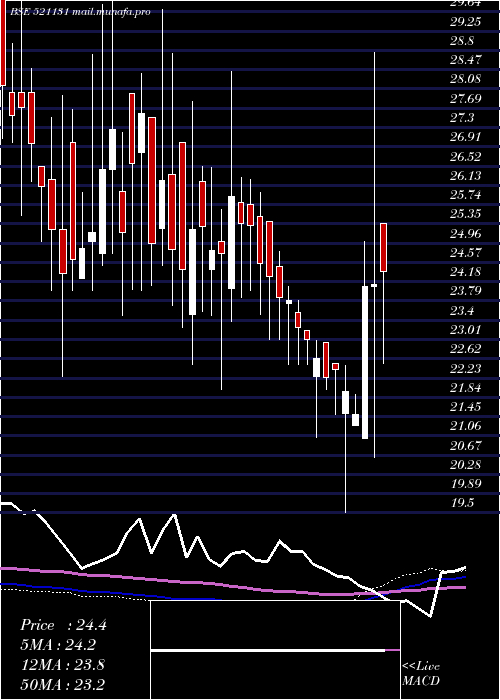Click the 27.69 axis value
Screen dimensions: 500x700
(465, 98)
